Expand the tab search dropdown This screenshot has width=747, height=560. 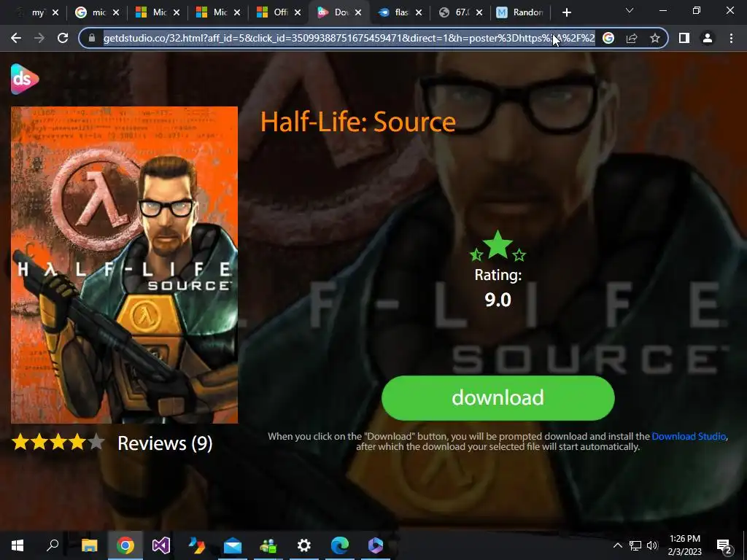630,10
